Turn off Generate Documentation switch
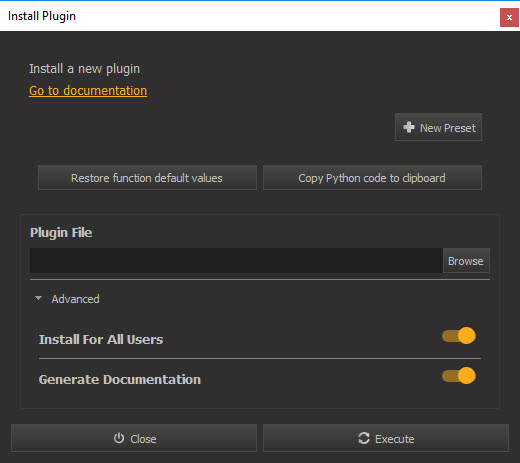The width and height of the screenshot is (520, 463). (x=459, y=376)
